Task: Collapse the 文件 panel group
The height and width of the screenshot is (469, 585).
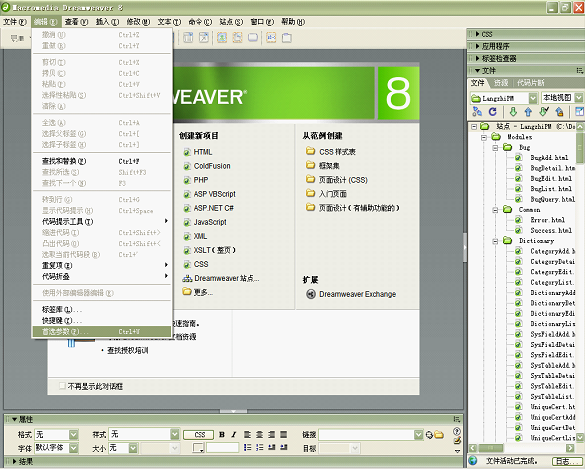Action: pos(478,71)
